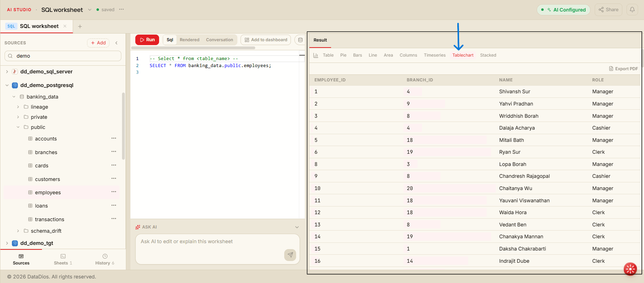Sort by EMPLOYEE_ID column header

tap(330, 80)
